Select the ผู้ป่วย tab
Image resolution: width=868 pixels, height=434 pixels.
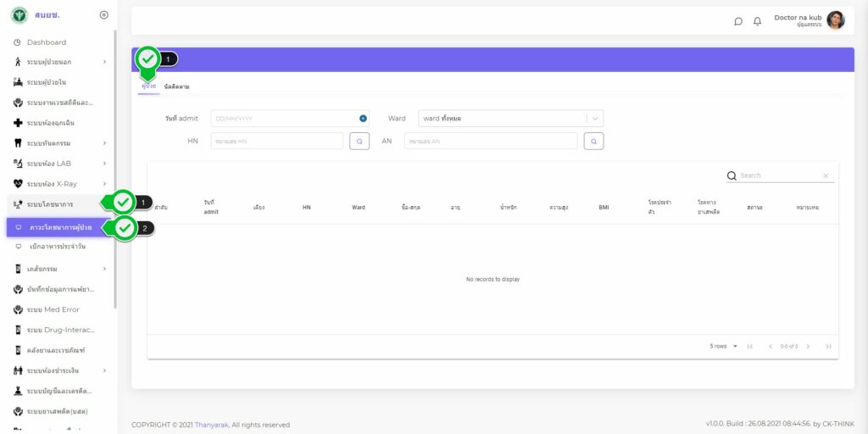(x=148, y=86)
